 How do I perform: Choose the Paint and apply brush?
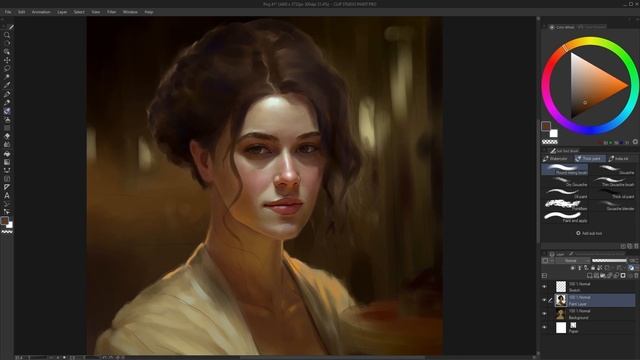tap(565, 217)
